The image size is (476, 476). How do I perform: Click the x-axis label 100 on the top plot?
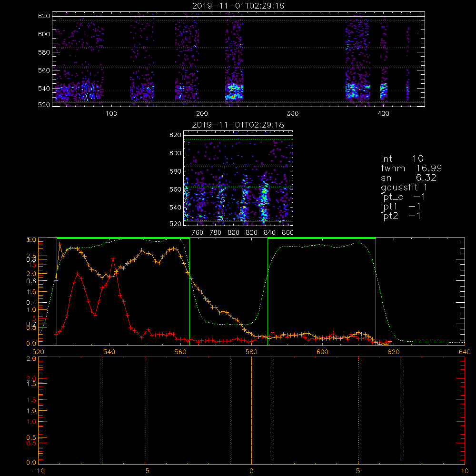[111, 114]
